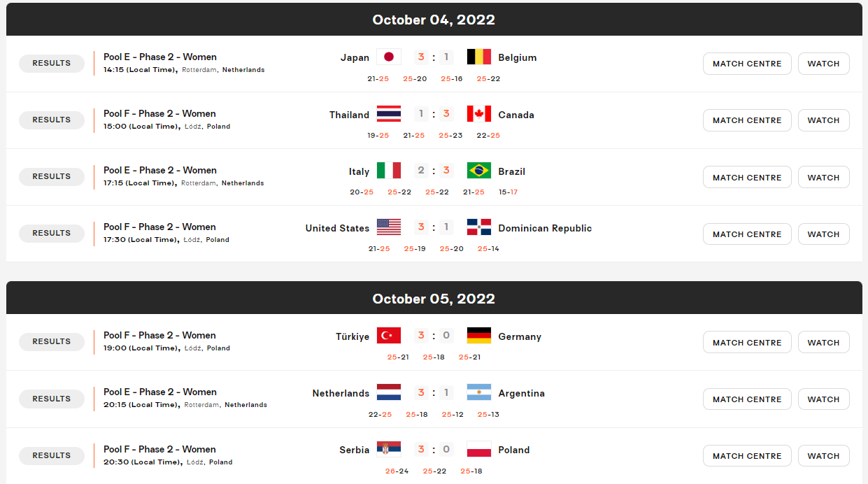Click the Türkiye flag icon

(389, 336)
